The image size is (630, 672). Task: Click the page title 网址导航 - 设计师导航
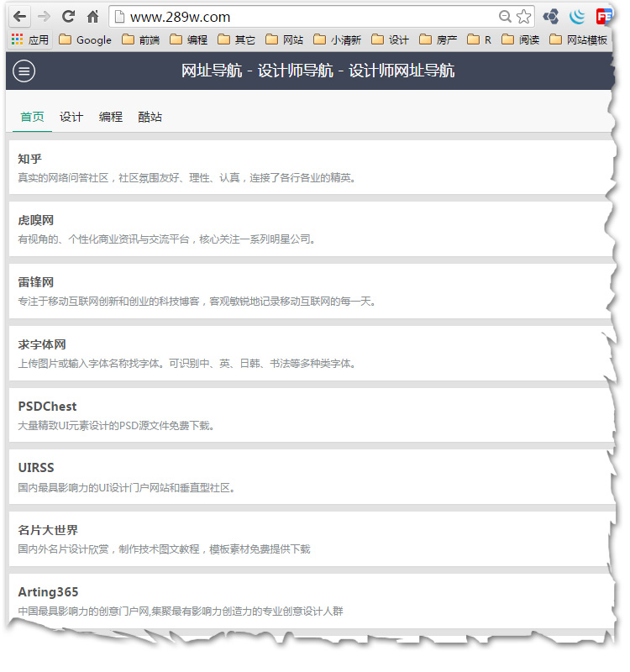(318, 71)
